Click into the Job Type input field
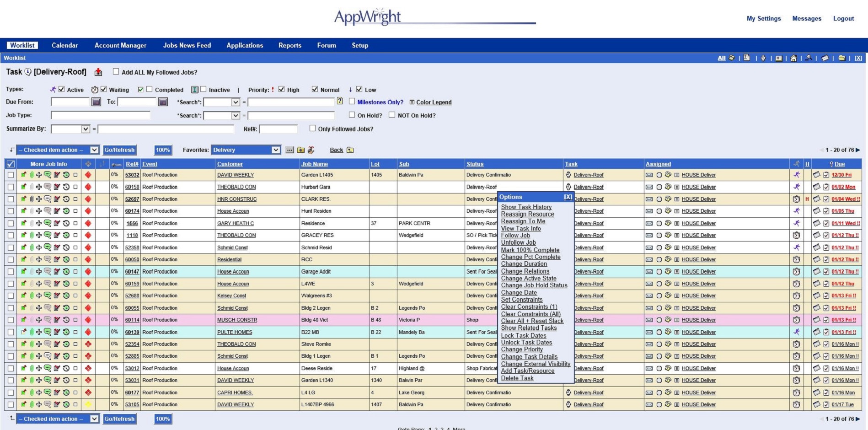Viewport: 868px width, 430px height. click(101, 115)
